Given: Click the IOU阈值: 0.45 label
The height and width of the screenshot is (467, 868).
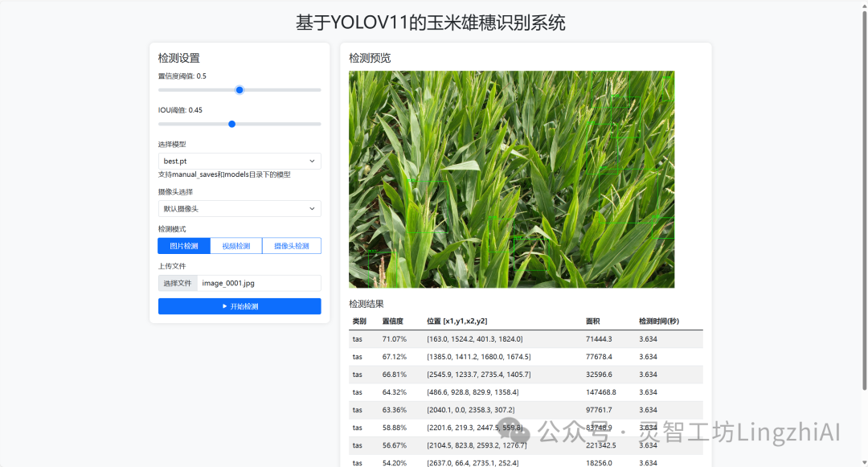Looking at the screenshot, I should tap(180, 109).
